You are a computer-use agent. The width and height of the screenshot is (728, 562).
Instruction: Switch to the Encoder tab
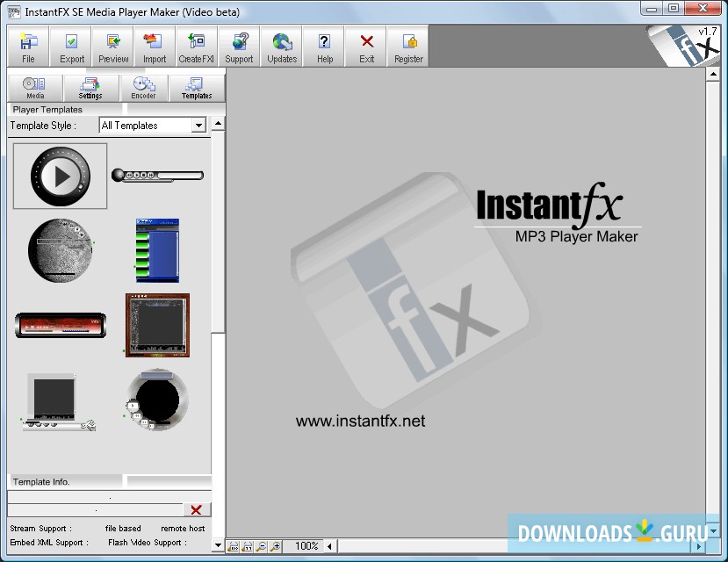pos(143,88)
